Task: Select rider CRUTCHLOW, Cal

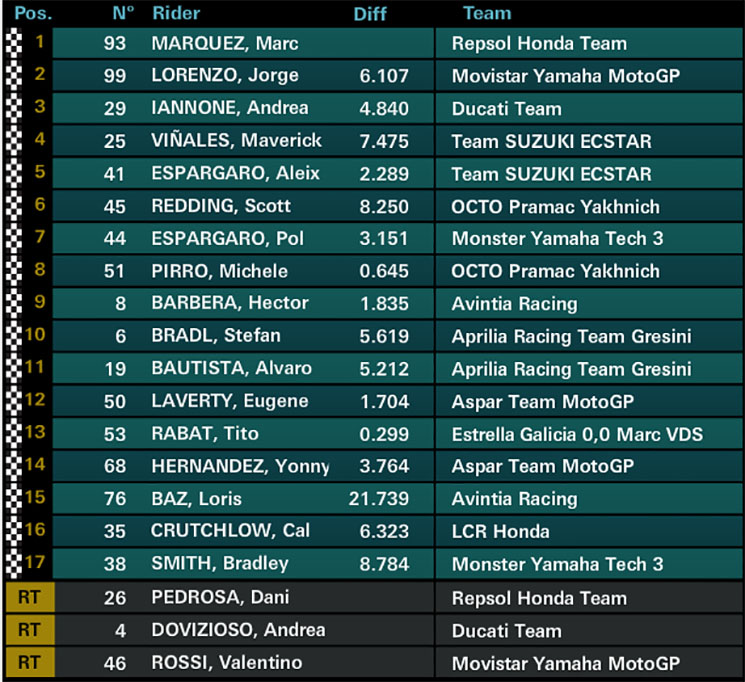Action: click(230, 531)
